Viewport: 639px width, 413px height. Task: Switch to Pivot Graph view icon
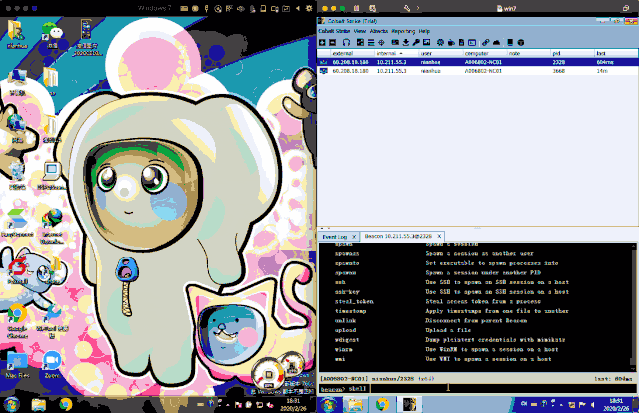pyautogui.click(x=360, y=42)
